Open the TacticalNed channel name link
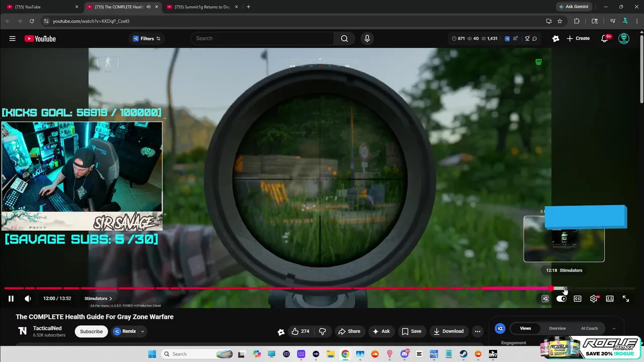 coord(47,328)
